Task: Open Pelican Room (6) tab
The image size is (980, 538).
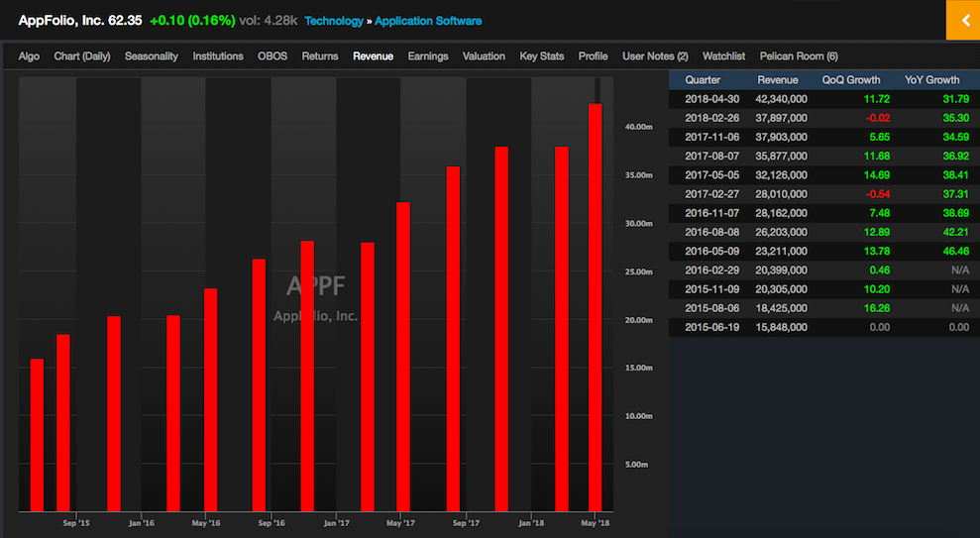Action: [799, 56]
